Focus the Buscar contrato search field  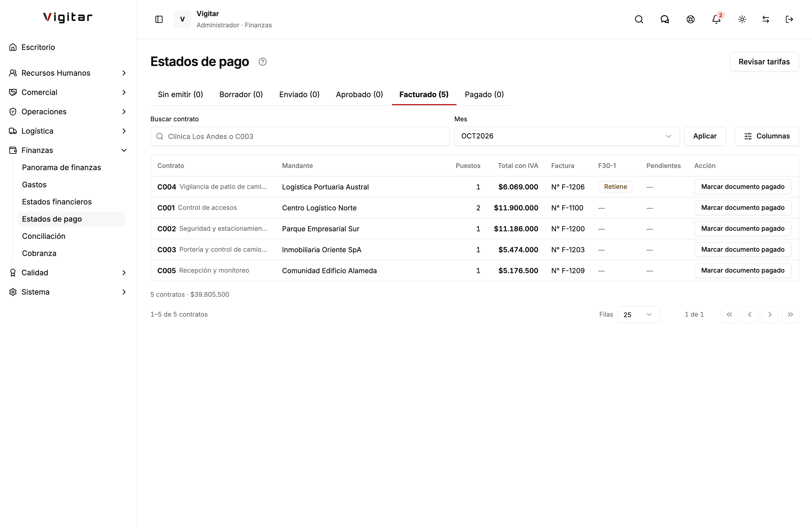point(300,136)
